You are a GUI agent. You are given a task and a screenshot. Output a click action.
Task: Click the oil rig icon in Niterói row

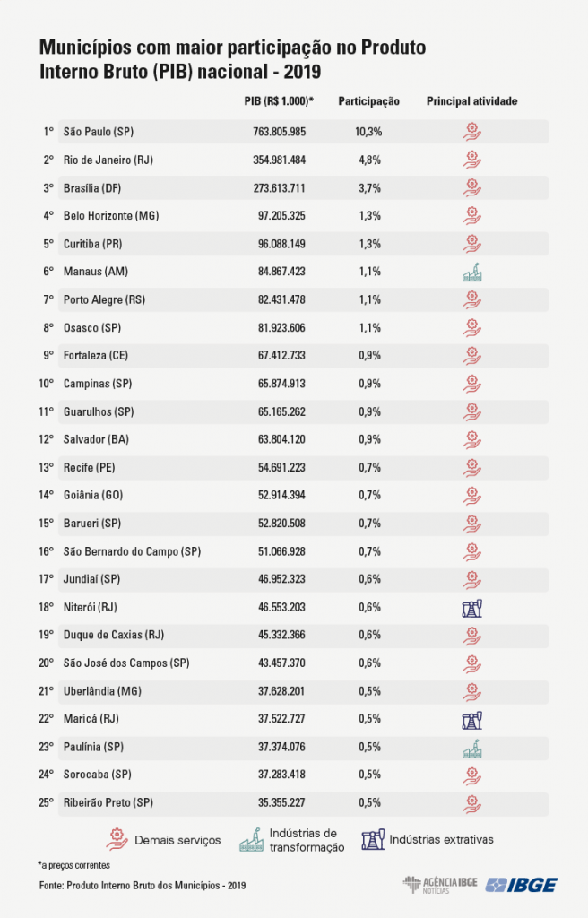[x=472, y=609]
